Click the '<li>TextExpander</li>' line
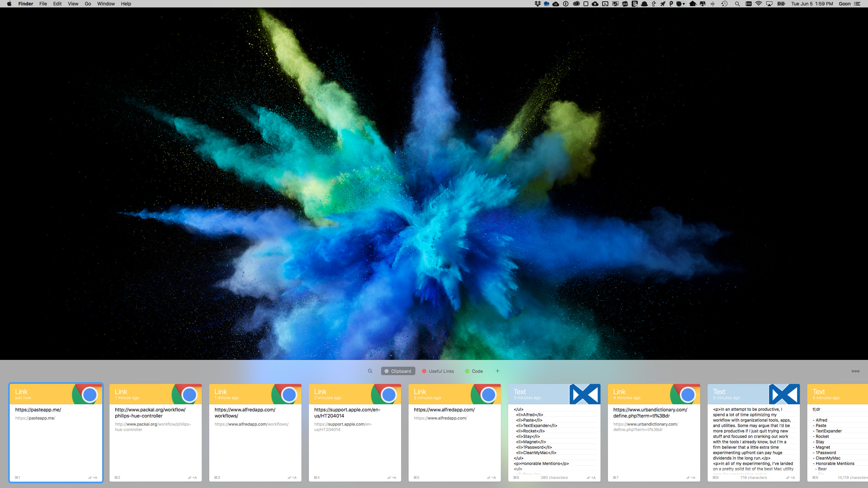 point(536,426)
